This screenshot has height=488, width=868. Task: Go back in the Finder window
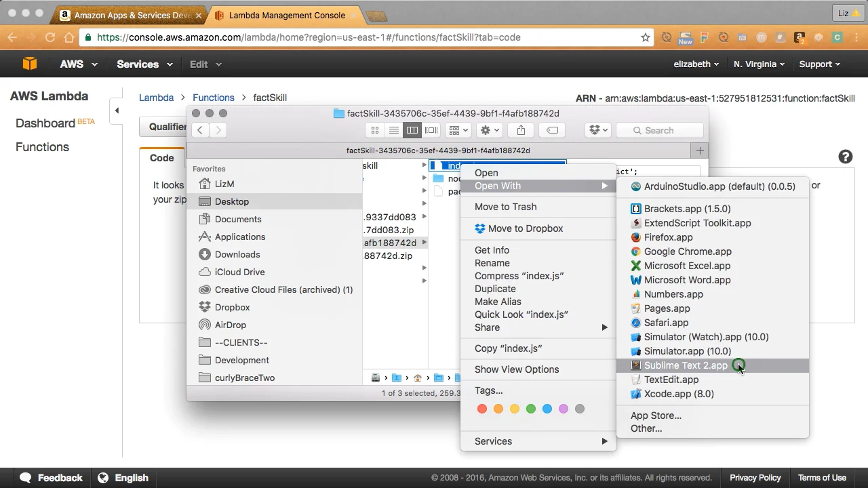point(200,130)
